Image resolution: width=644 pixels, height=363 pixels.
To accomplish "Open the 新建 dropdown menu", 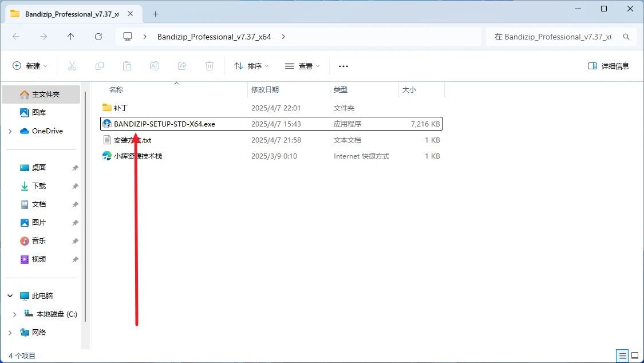I will [x=30, y=66].
